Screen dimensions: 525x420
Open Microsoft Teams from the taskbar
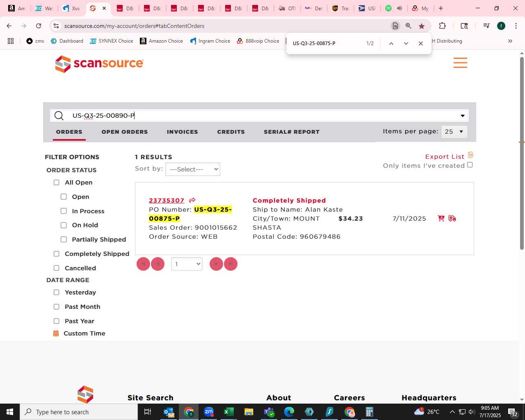pos(269,412)
